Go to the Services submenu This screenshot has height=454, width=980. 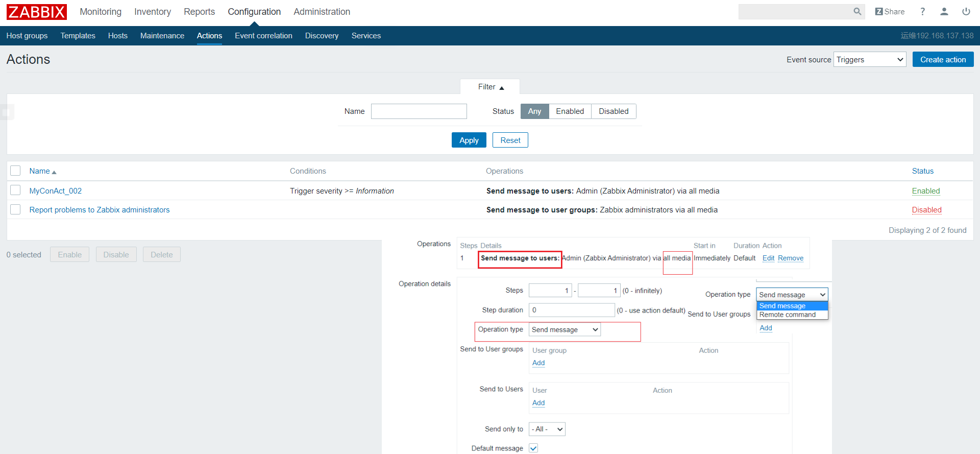(366, 36)
